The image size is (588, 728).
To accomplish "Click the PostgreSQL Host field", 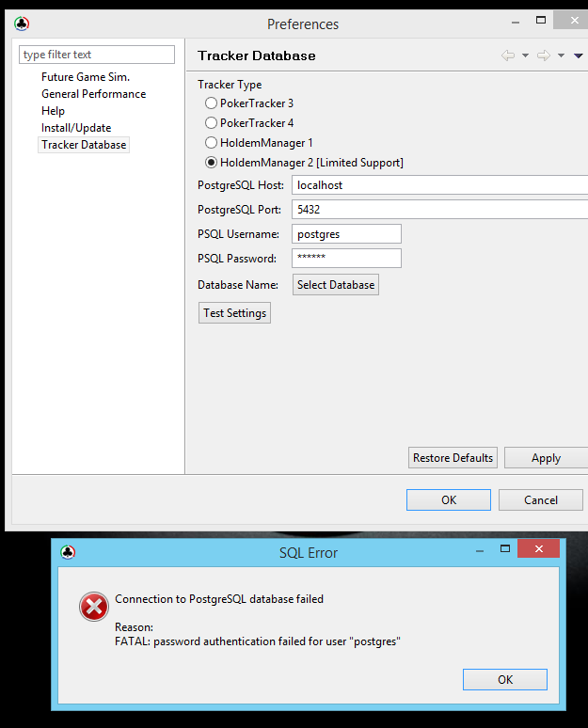I will point(439,184).
